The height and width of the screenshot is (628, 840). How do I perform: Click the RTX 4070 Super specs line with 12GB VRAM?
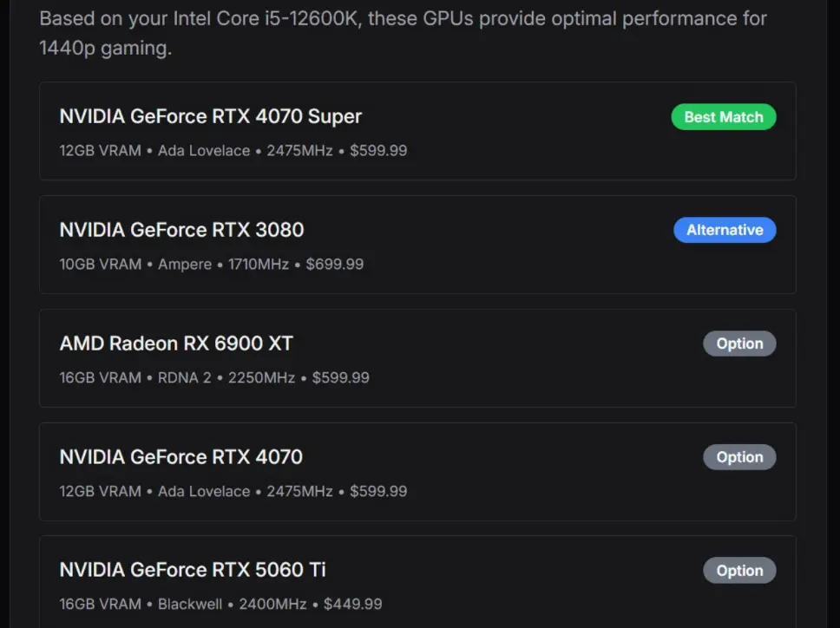233,150
